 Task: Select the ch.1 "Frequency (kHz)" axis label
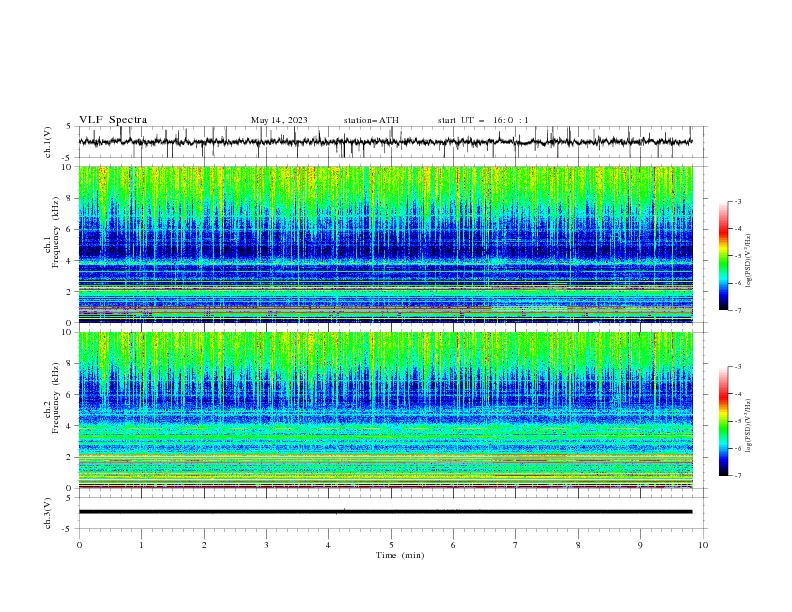click(x=56, y=233)
